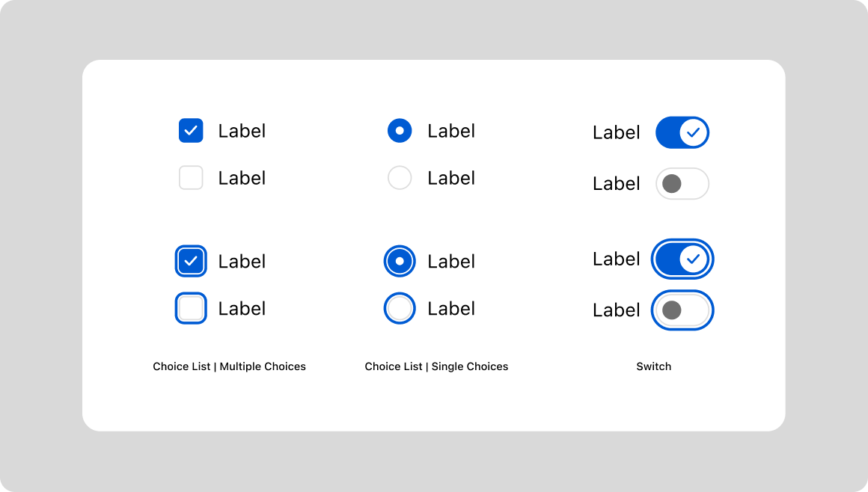Viewport: 868px width, 492px height.
Task: Turn on the gray switch without focus outline
Action: point(682,184)
